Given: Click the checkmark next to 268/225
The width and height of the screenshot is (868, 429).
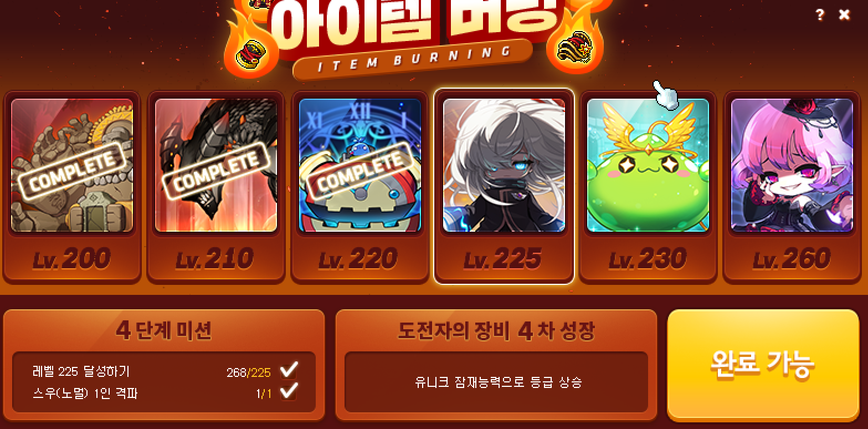Looking at the screenshot, I should click(x=289, y=370).
